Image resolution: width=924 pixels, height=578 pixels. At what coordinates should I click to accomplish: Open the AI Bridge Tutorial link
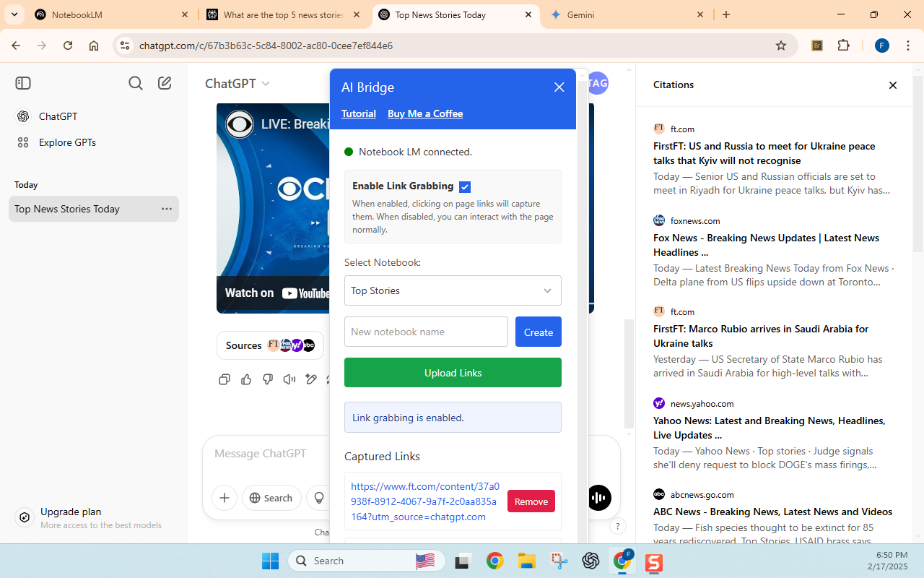[358, 113]
